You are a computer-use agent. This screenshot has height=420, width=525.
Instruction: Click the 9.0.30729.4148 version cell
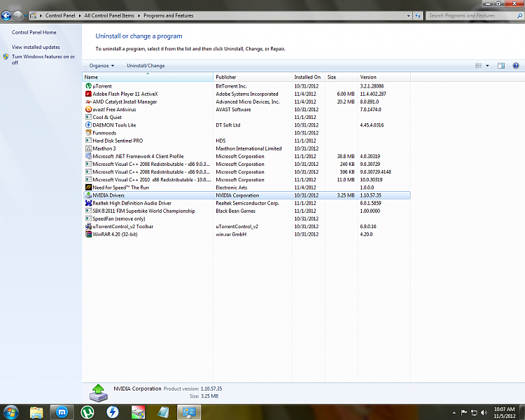(x=375, y=171)
